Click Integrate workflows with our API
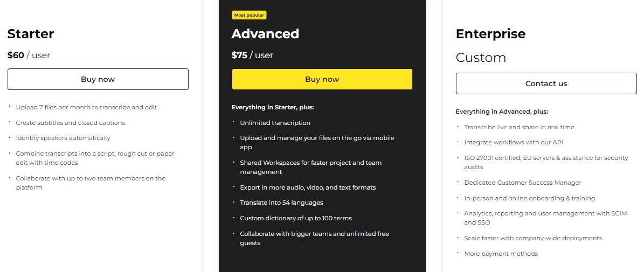Viewport: 644px width, 272px height. (x=514, y=143)
